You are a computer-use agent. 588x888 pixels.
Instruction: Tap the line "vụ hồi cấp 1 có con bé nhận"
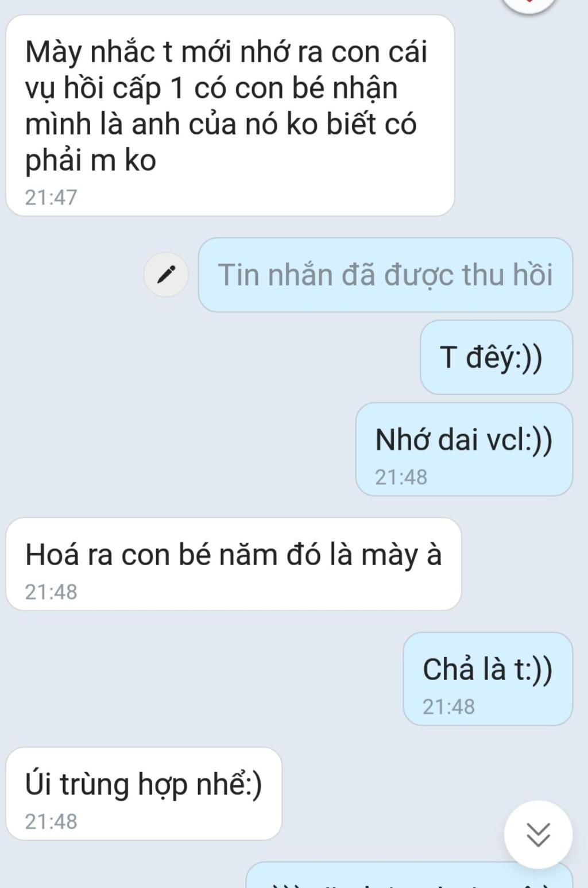[x=211, y=88]
